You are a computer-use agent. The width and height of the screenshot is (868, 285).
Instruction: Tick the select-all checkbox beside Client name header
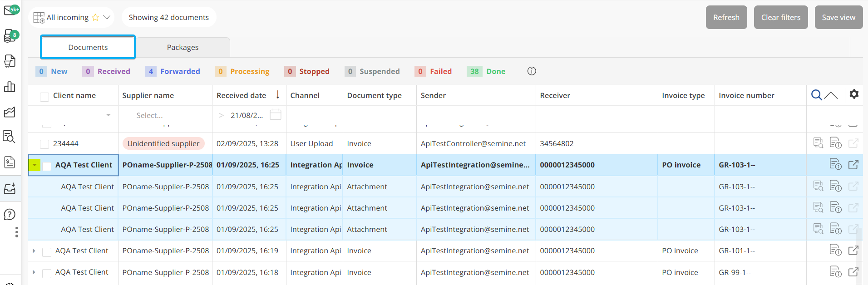44,97
